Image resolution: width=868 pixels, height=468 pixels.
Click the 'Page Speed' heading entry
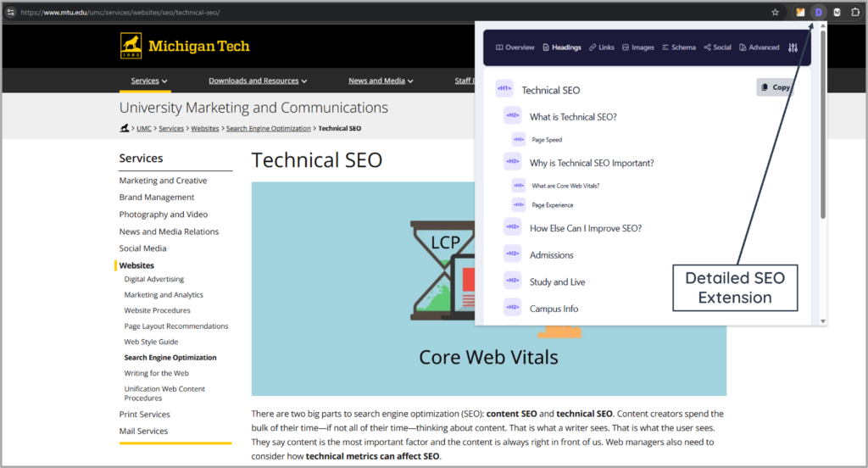pyautogui.click(x=547, y=140)
